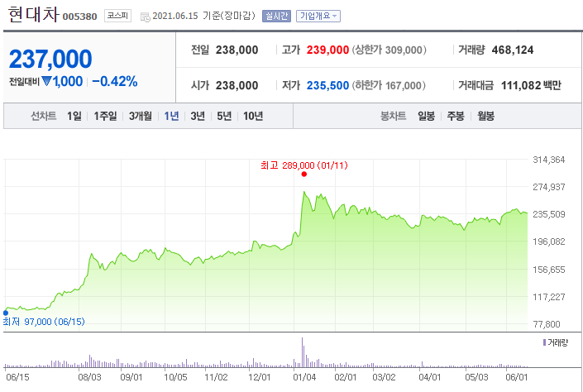The width and height of the screenshot is (583, 392).
Task: Click the calendar clock icon beside date
Action: pyautogui.click(x=145, y=17)
